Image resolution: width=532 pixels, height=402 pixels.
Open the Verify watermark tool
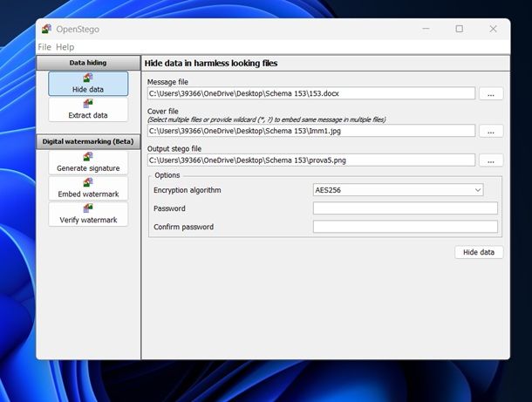[x=88, y=214]
